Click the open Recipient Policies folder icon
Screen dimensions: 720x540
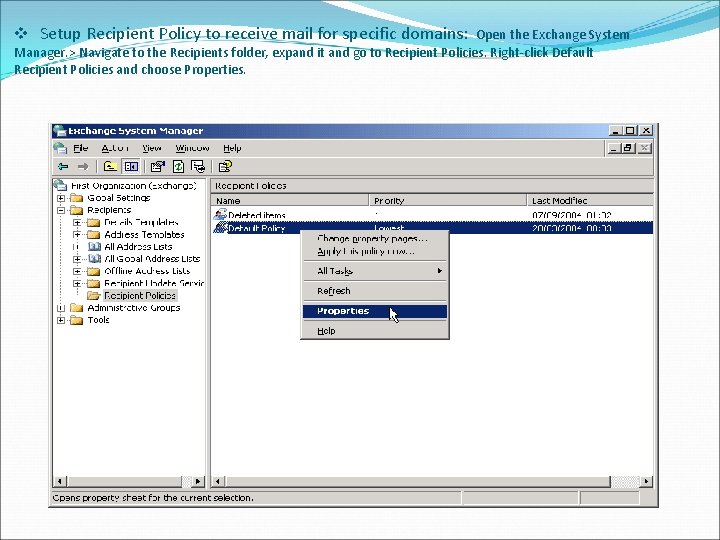(x=94, y=295)
